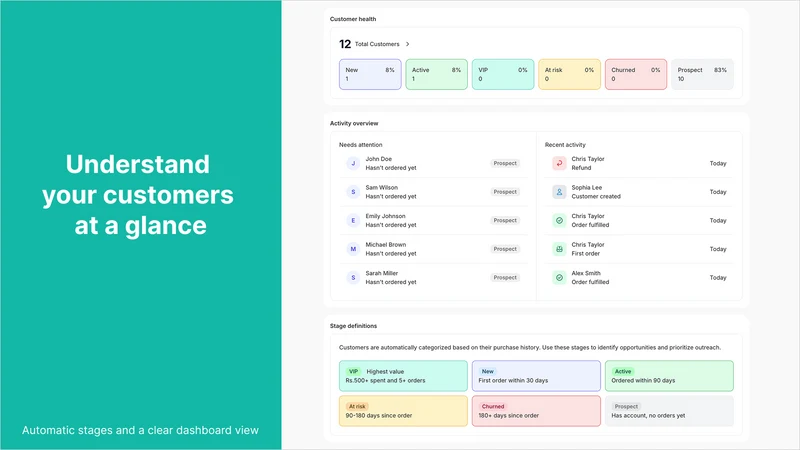Click 'Ordered within 90 days' text

[643, 381]
